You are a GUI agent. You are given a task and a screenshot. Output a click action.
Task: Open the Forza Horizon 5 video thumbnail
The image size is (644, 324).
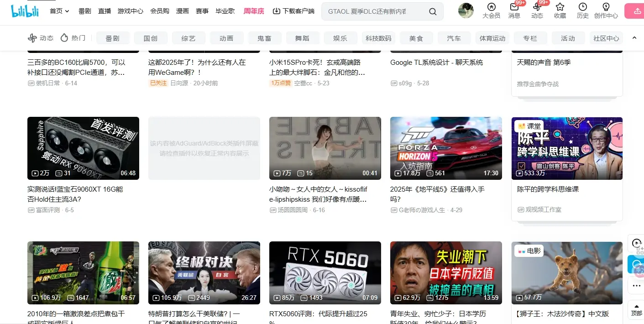[446, 148]
